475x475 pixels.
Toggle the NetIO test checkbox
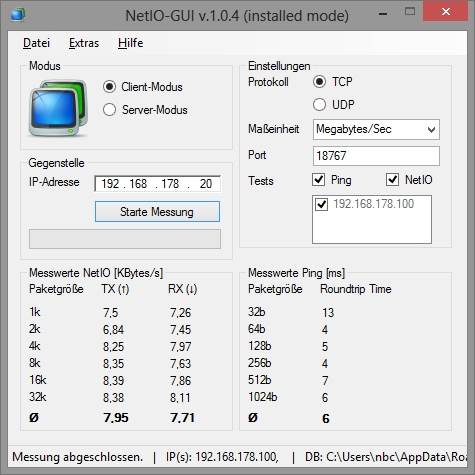[x=392, y=180]
